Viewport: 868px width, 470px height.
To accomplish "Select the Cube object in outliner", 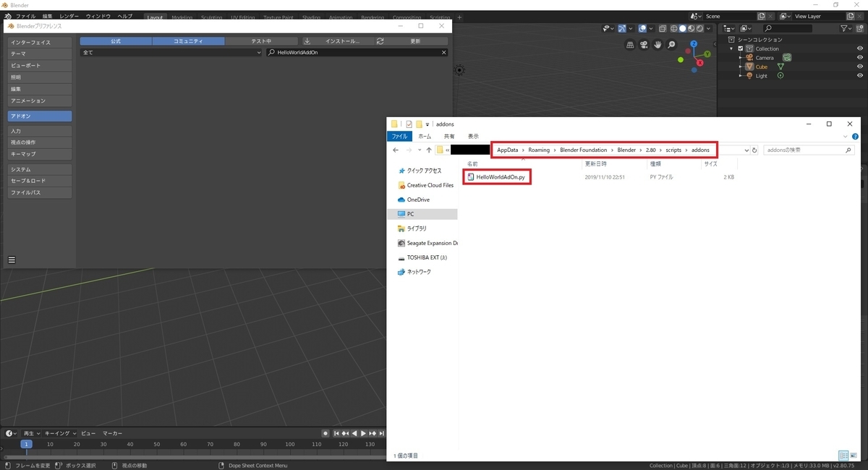I will point(762,67).
